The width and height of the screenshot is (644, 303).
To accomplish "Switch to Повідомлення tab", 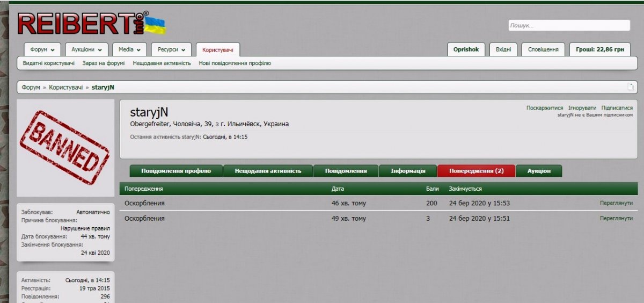I will (x=346, y=171).
